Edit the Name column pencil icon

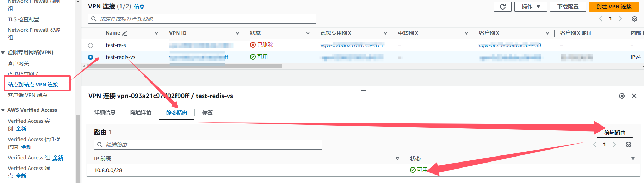[x=124, y=33]
